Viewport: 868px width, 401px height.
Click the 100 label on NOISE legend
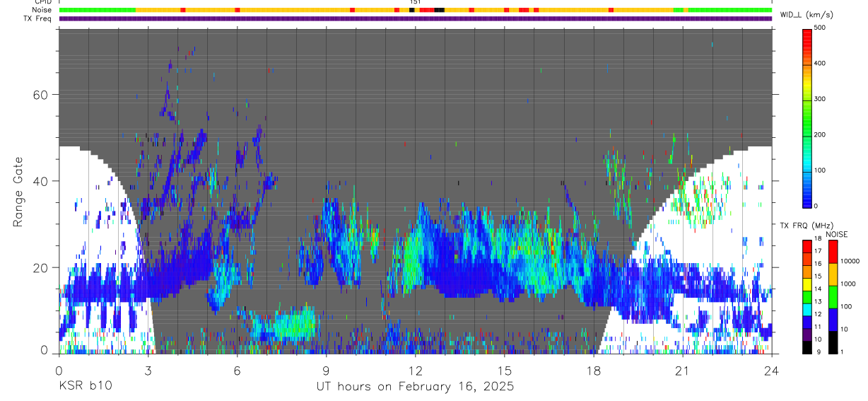tap(846, 306)
